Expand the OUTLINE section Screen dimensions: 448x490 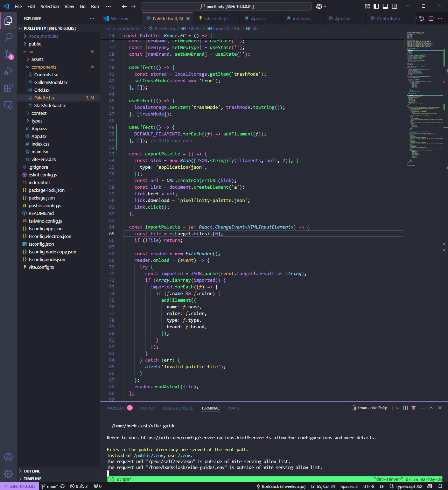click(x=32, y=471)
